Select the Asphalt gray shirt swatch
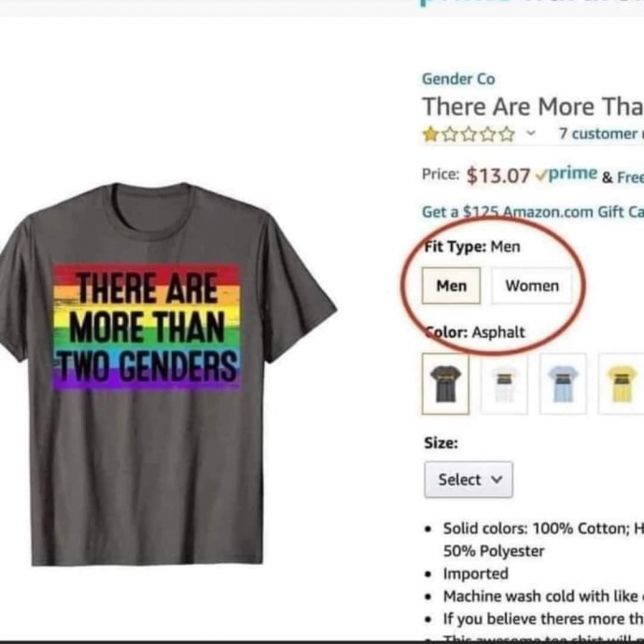The width and height of the screenshot is (644, 644). [x=445, y=383]
